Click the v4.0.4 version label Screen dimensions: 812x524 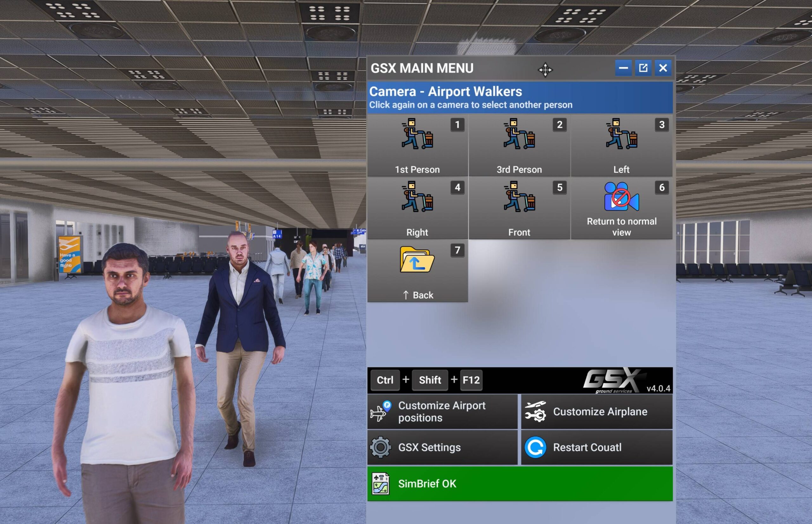[x=658, y=389]
